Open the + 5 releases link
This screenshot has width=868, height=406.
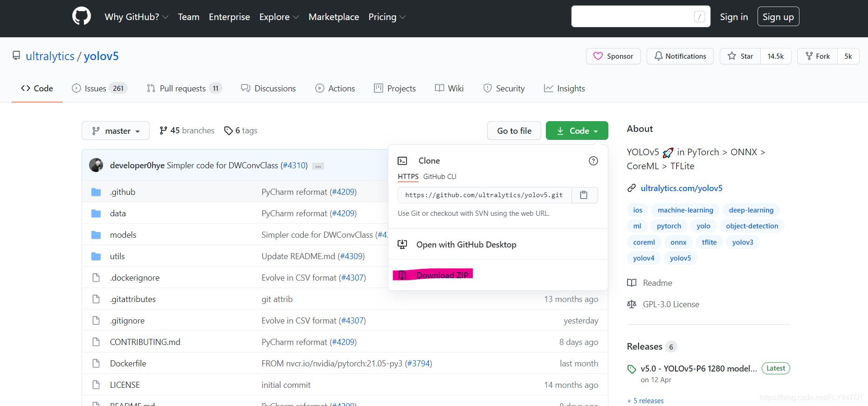coord(645,401)
